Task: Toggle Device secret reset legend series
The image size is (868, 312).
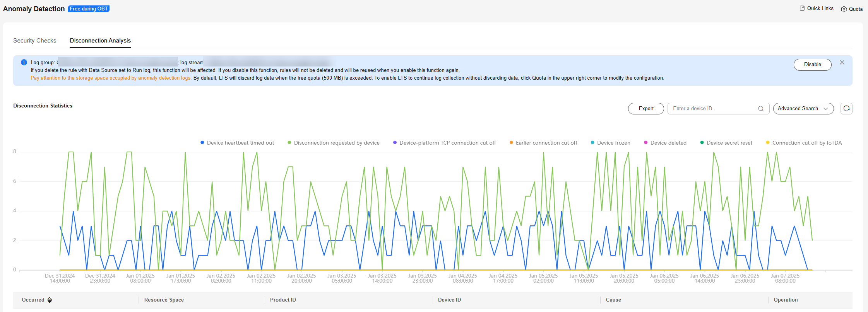Action: click(726, 143)
